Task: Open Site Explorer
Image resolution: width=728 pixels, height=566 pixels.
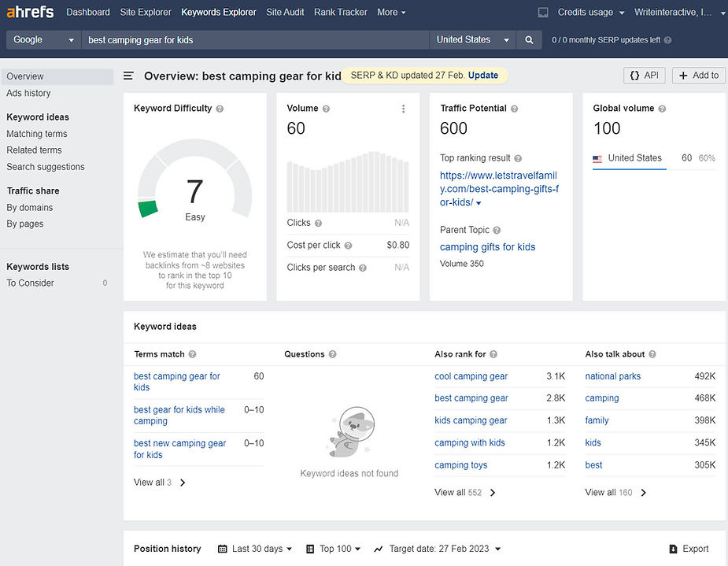Action: [x=146, y=13]
